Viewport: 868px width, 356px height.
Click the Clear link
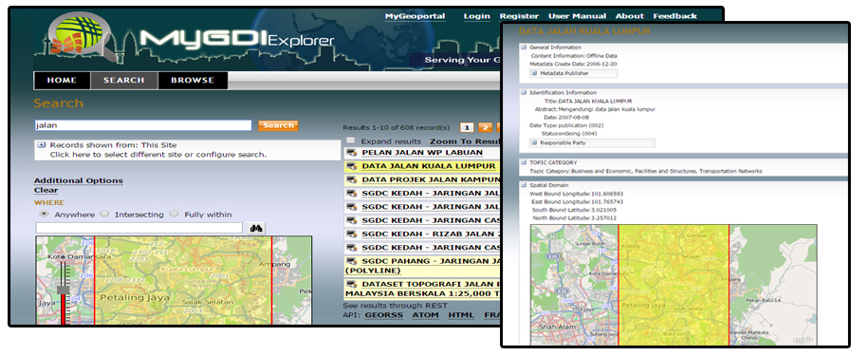pos(46,190)
